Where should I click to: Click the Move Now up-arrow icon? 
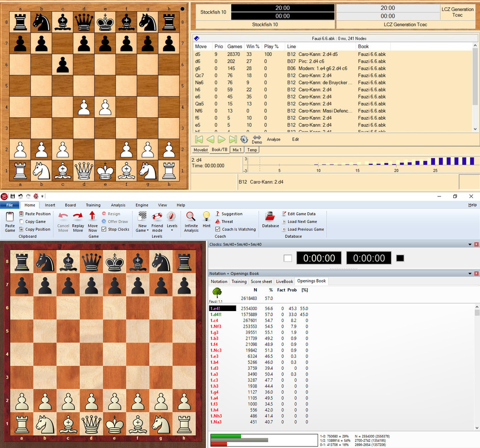point(92,216)
